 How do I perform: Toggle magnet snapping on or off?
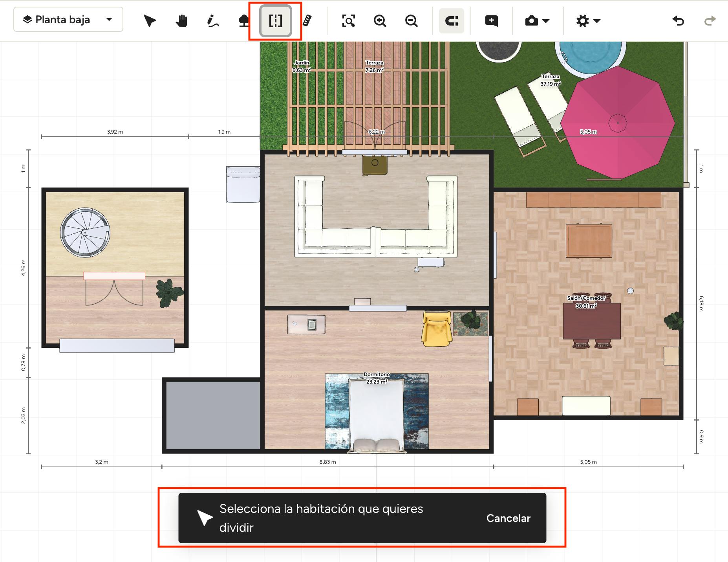tap(451, 20)
